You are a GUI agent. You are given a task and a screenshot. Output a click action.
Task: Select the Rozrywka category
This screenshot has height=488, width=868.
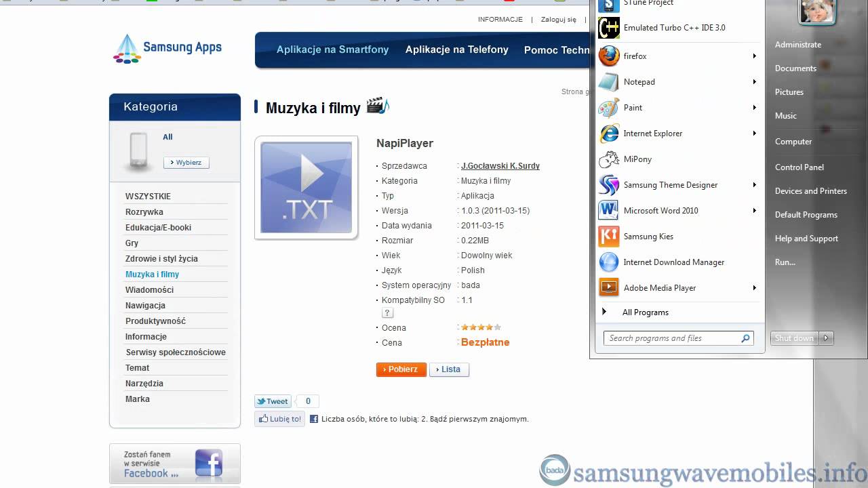(144, 212)
